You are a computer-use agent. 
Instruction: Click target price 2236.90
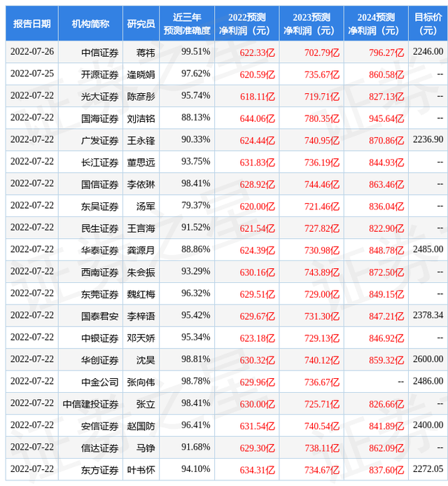coord(428,139)
